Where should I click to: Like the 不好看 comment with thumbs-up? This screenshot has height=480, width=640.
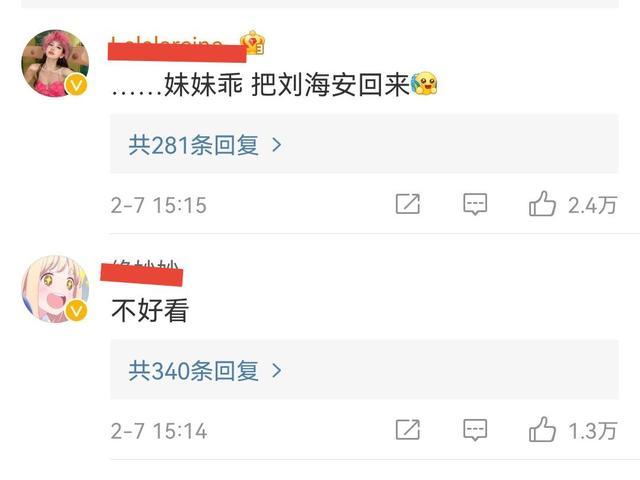542,429
